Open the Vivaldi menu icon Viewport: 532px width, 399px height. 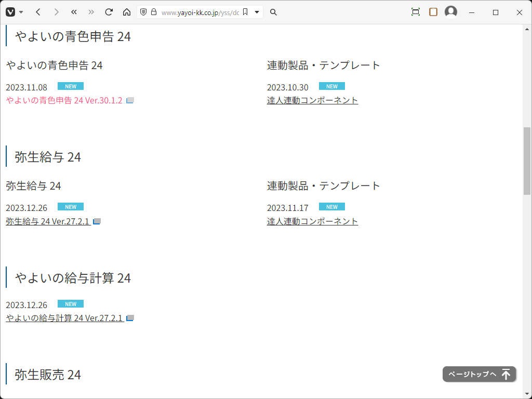tap(10, 12)
